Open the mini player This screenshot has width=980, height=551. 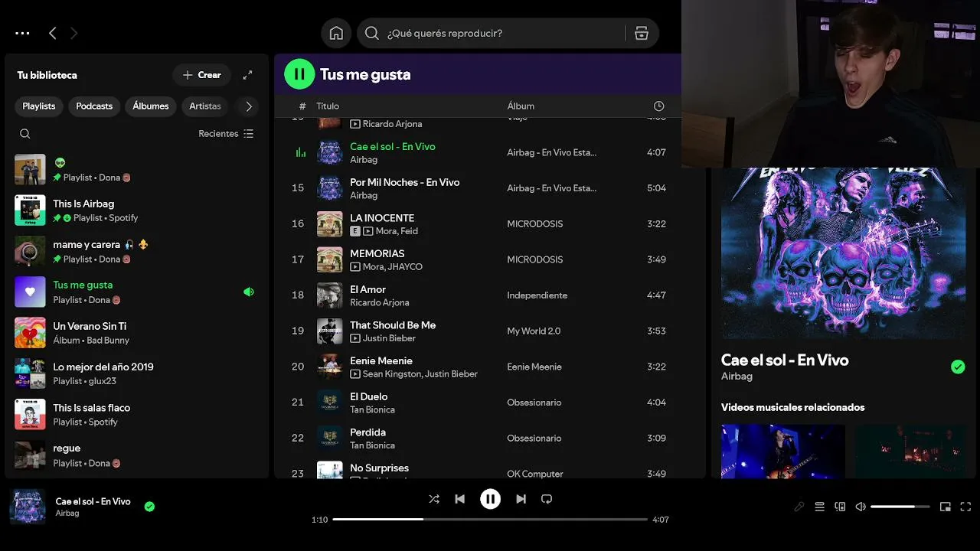946,507
